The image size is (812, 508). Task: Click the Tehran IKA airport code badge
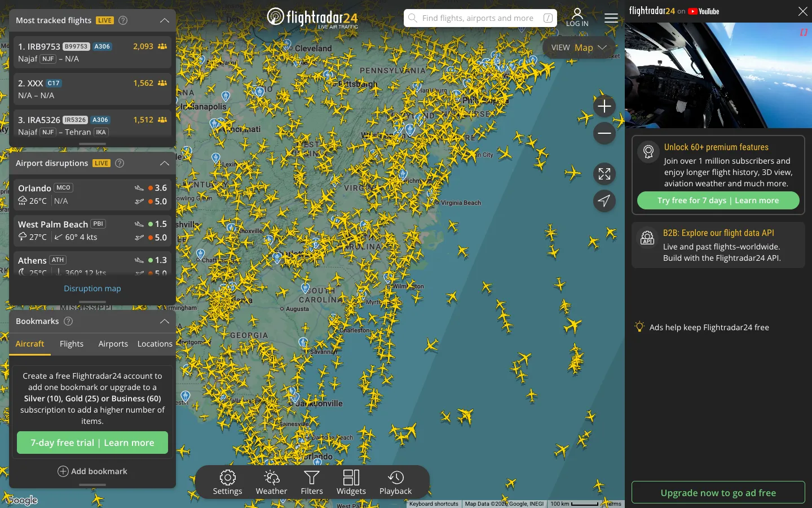tap(101, 132)
